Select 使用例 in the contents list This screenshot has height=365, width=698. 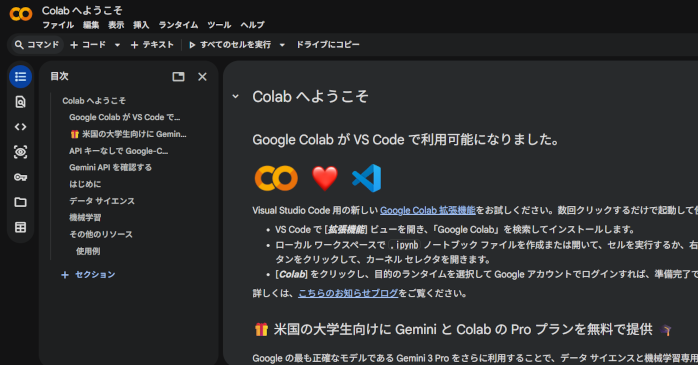tap(88, 251)
